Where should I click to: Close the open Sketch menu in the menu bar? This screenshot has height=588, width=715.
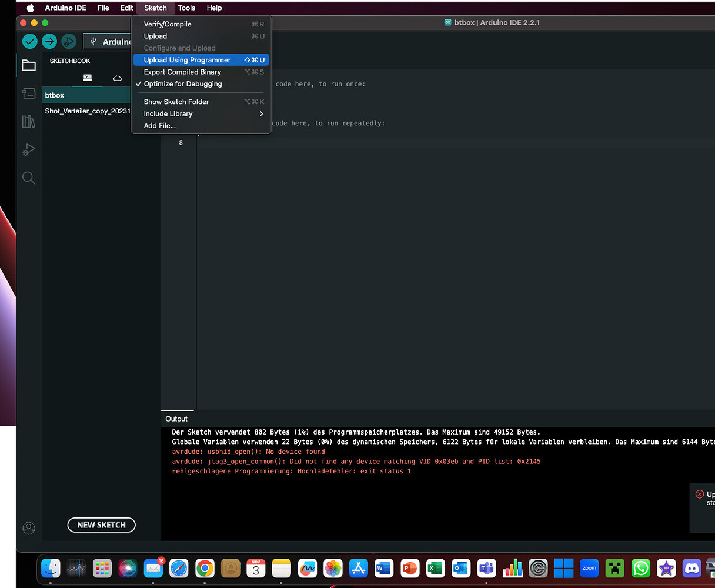pos(155,8)
